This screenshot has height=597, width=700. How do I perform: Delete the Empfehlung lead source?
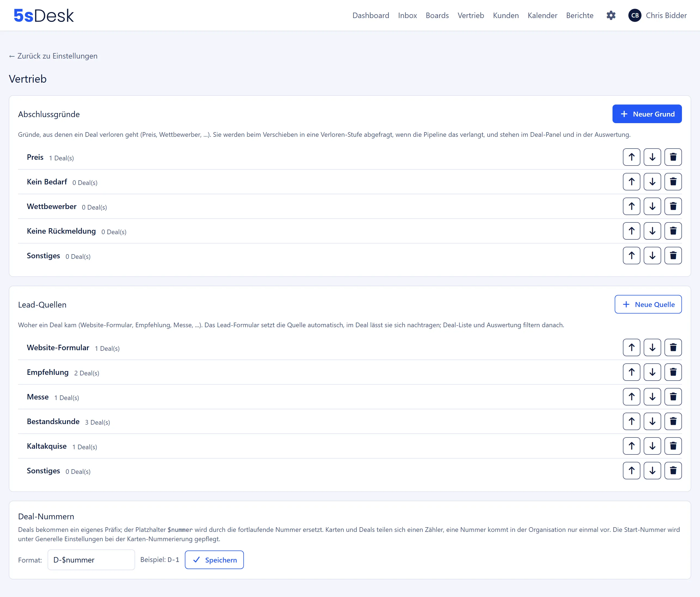coord(673,372)
